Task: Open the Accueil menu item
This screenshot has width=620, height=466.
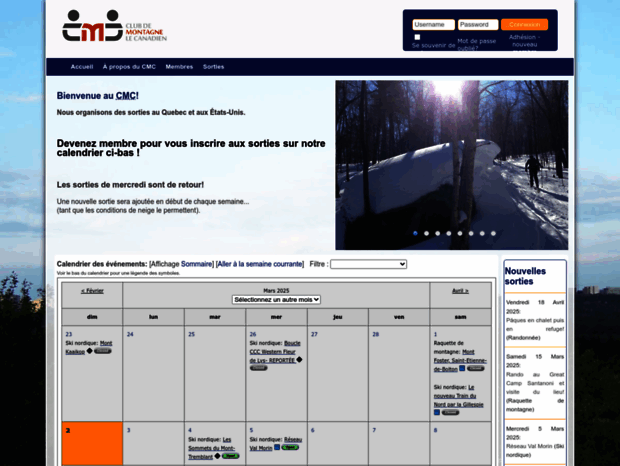Action: pyautogui.click(x=82, y=67)
